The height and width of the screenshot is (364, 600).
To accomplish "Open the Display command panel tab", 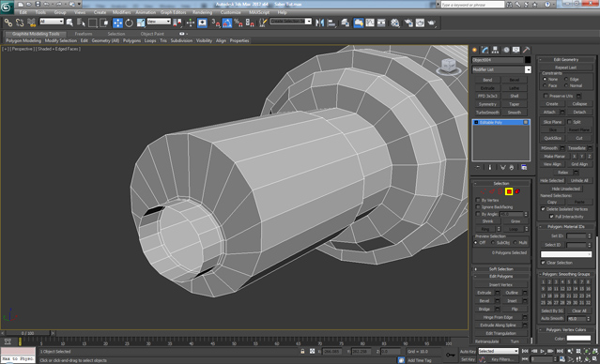I will pos(516,50).
